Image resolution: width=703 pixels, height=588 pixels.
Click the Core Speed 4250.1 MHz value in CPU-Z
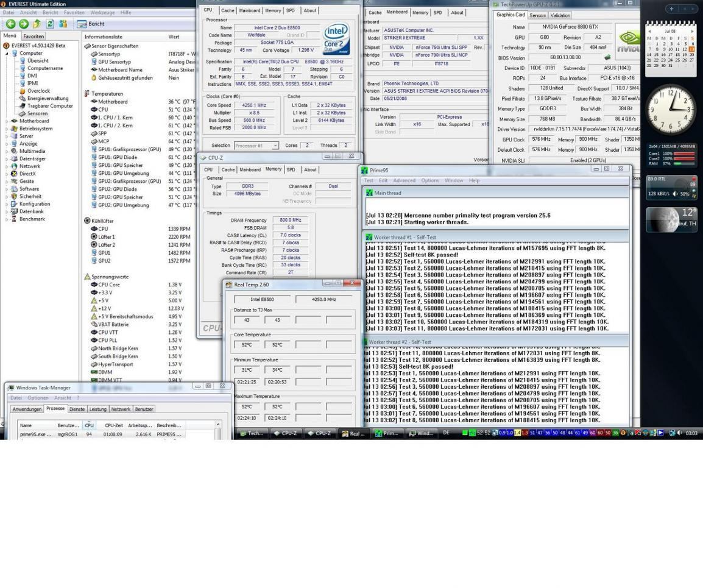pyautogui.click(x=254, y=105)
